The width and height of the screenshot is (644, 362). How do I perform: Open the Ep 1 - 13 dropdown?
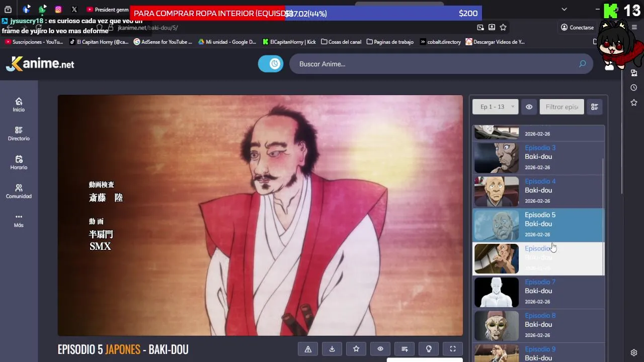click(x=495, y=107)
